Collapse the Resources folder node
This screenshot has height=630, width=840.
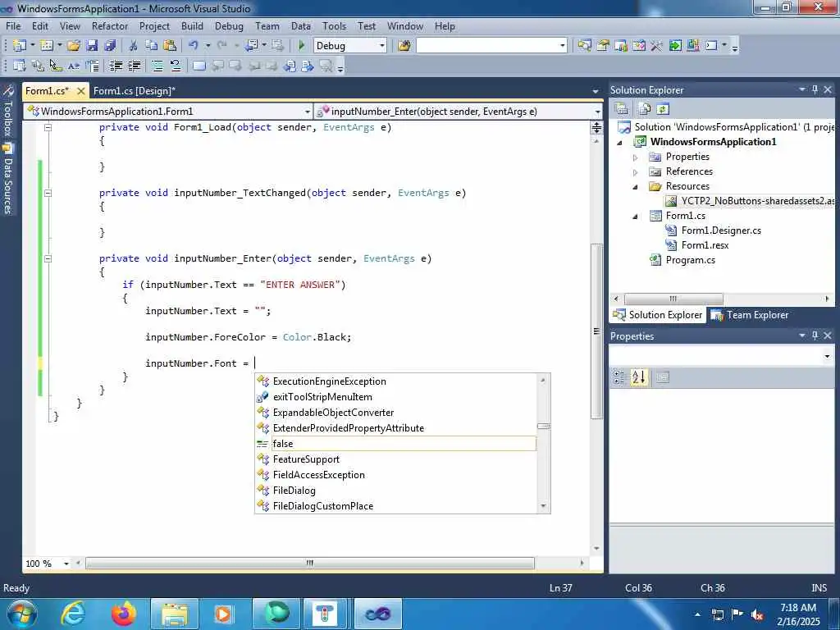click(636, 187)
